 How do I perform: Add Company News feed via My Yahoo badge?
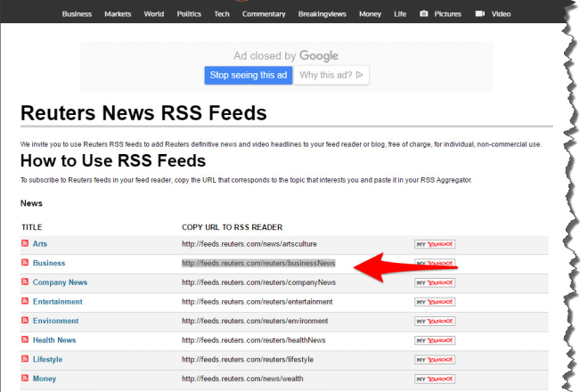pos(435,282)
